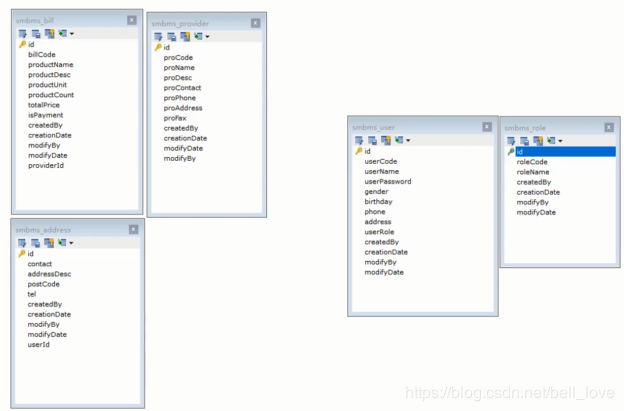Expand View Data dropdown arrow in smbms_bill

click(x=72, y=34)
